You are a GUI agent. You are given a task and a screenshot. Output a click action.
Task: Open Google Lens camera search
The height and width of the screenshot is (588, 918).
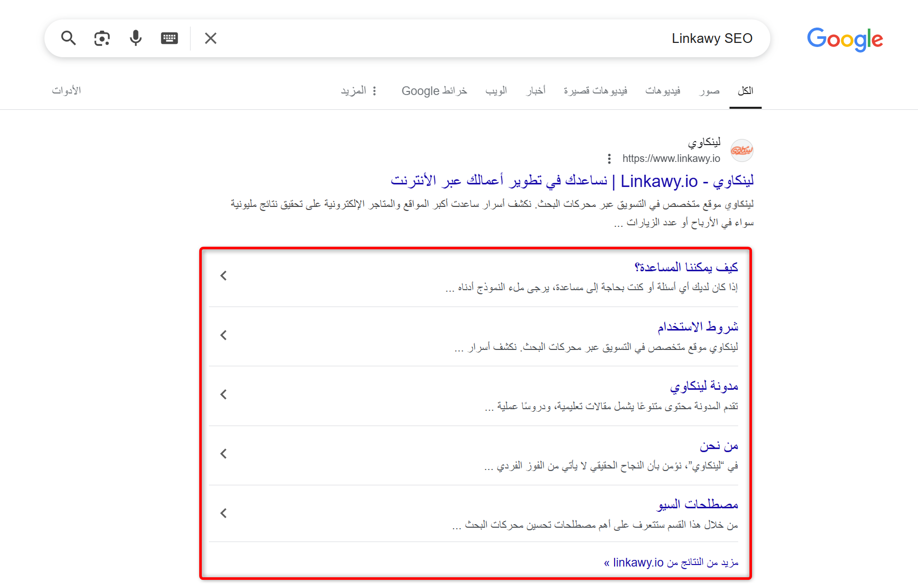coord(102,38)
